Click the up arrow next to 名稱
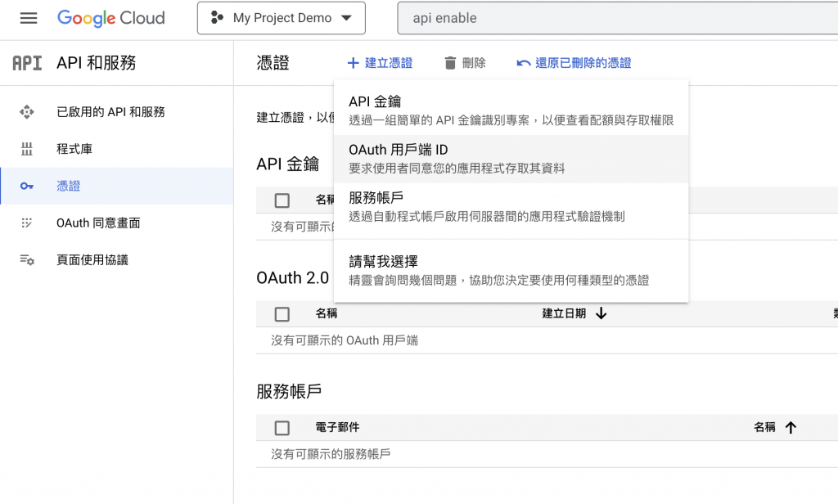This screenshot has height=504, width=838. point(791,427)
